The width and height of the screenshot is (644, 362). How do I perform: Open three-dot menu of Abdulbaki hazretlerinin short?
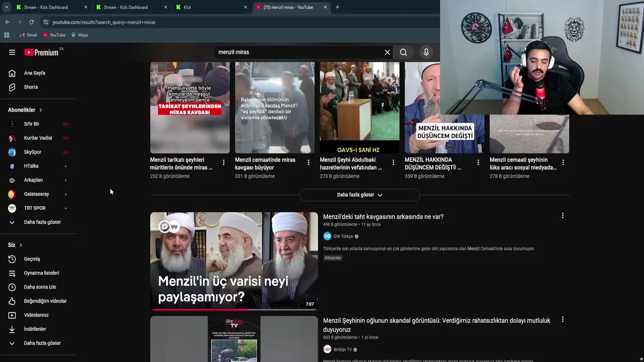pos(393,162)
